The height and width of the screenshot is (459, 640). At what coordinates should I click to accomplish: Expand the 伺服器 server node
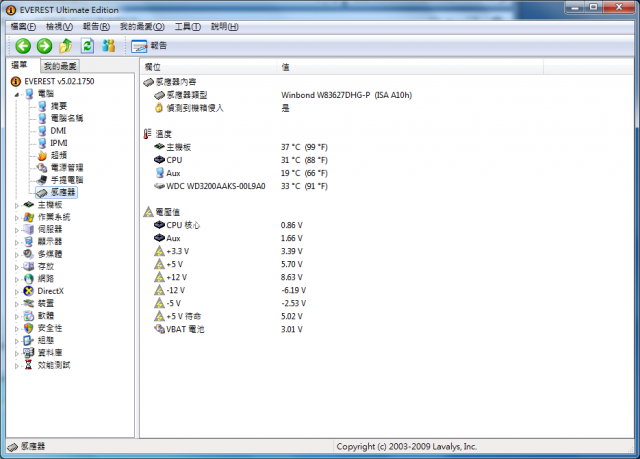17,230
